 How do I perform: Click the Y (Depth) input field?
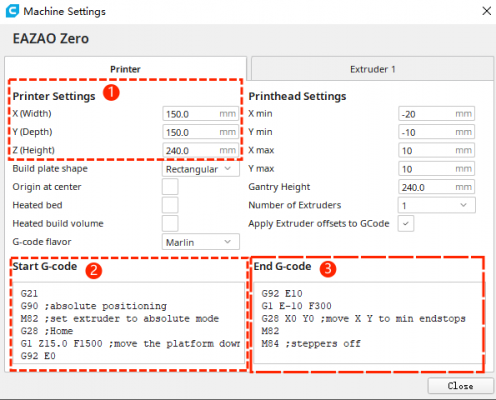click(201, 132)
